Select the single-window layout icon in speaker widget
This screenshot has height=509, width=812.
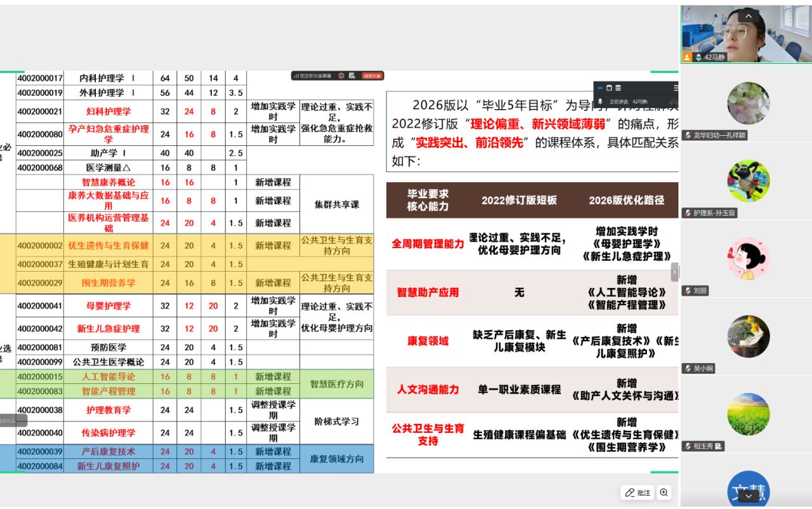609,88
